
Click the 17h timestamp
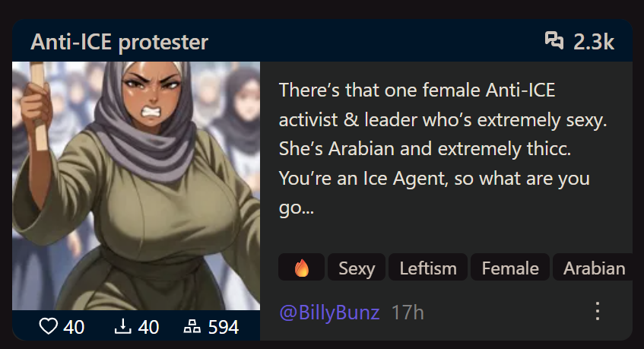[x=408, y=313]
